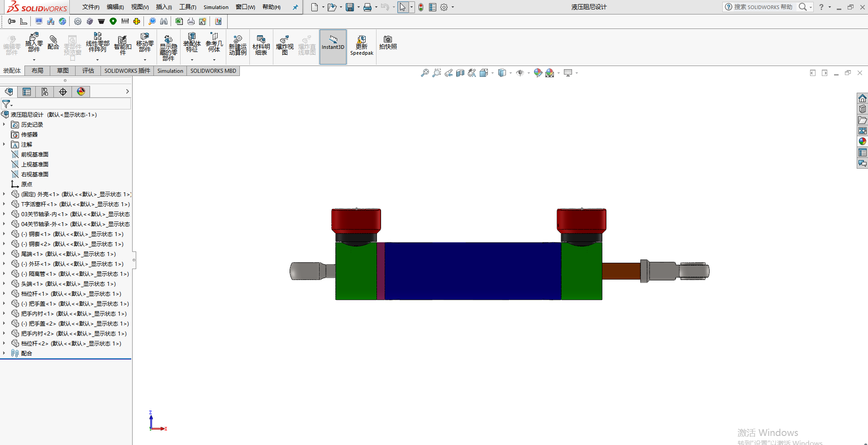The height and width of the screenshot is (445, 868).
Task: Expand the T字活塞杆<1> component node
Action: tap(4, 204)
